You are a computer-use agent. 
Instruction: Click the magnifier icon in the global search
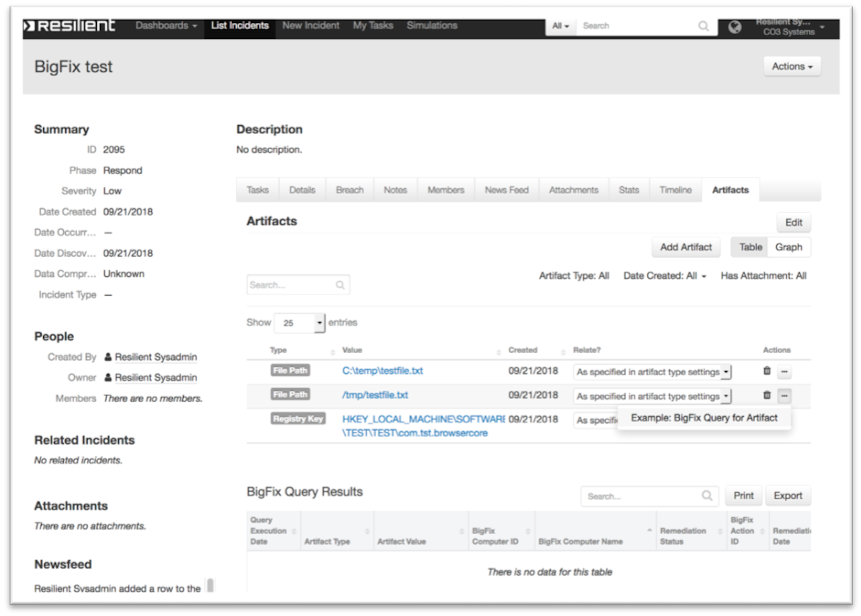click(x=704, y=26)
